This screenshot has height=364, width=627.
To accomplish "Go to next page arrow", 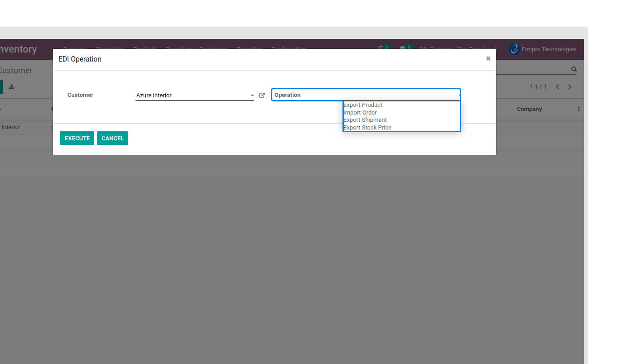I will [x=570, y=87].
